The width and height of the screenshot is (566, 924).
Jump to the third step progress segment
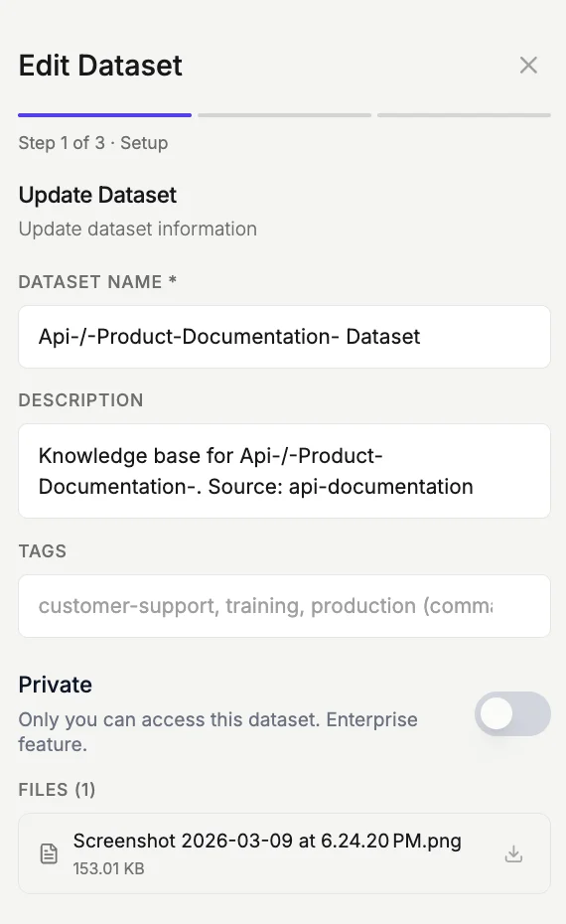464,115
